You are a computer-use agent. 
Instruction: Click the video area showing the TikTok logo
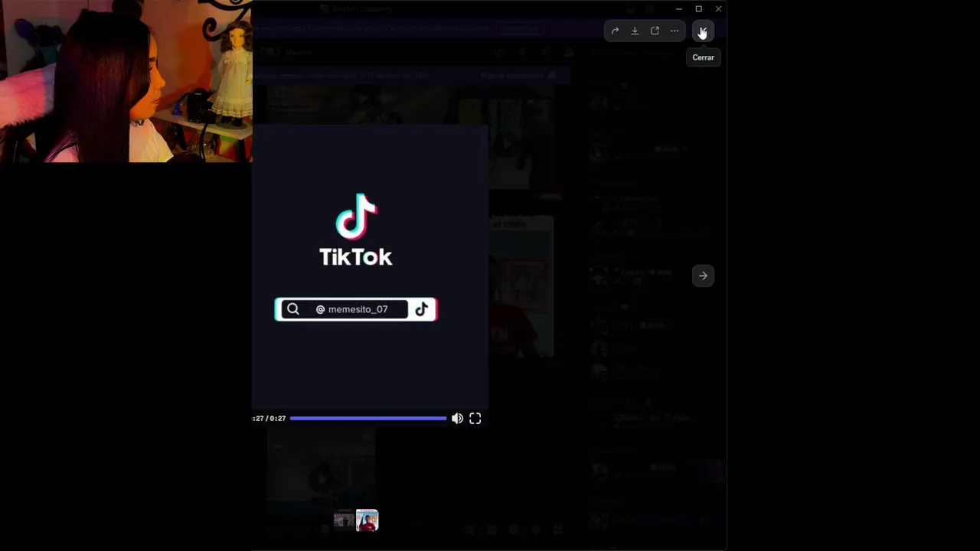click(x=371, y=266)
